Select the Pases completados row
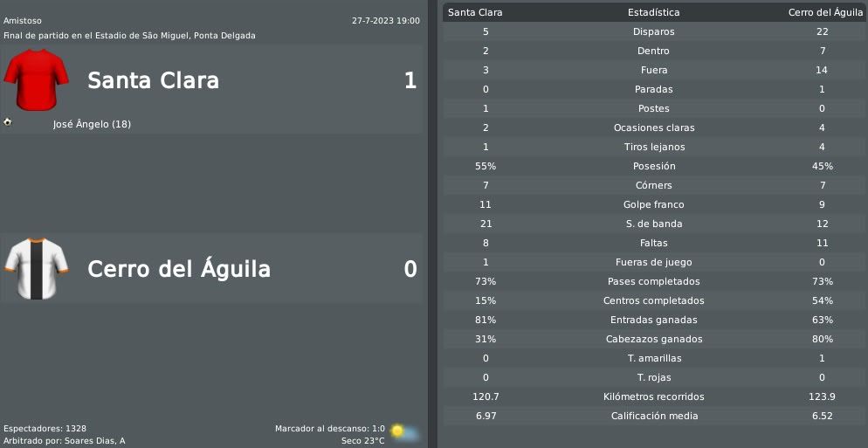The image size is (868, 448). coord(654,281)
